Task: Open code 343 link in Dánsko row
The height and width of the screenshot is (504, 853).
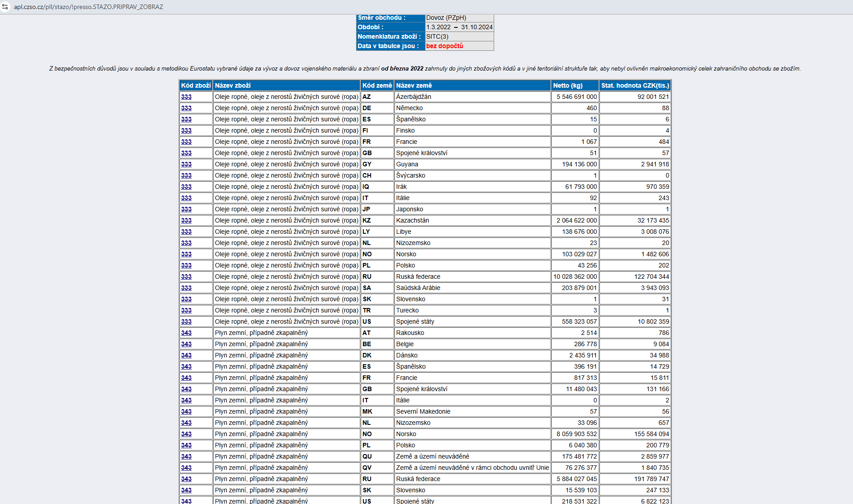Action: click(x=186, y=355)
